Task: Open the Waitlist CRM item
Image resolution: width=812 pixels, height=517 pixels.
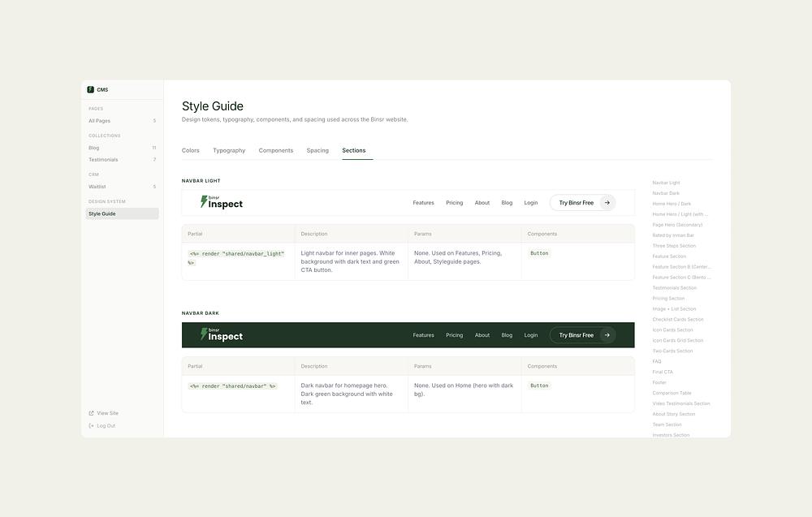Action: tap(123, 187)
